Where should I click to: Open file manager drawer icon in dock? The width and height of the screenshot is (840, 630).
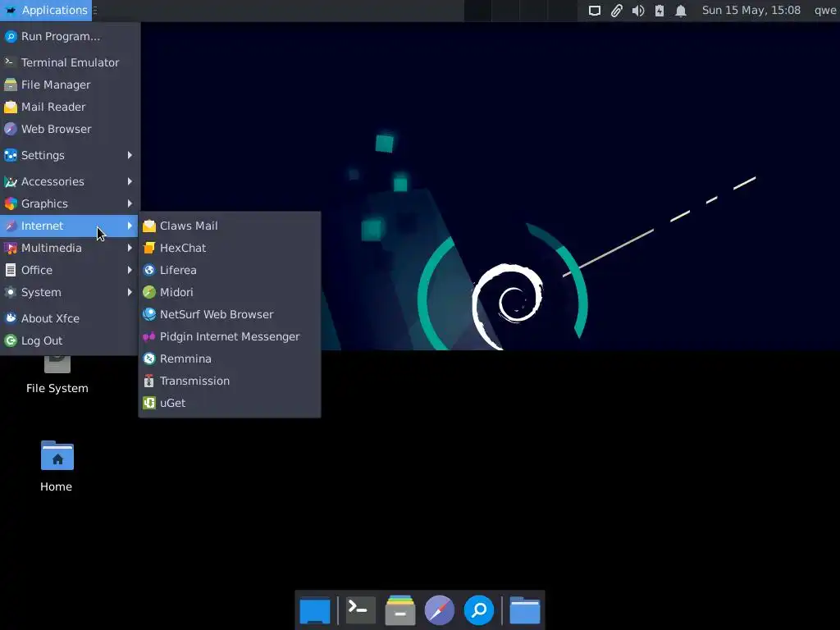pyautogui.click(x=400, y=609)
